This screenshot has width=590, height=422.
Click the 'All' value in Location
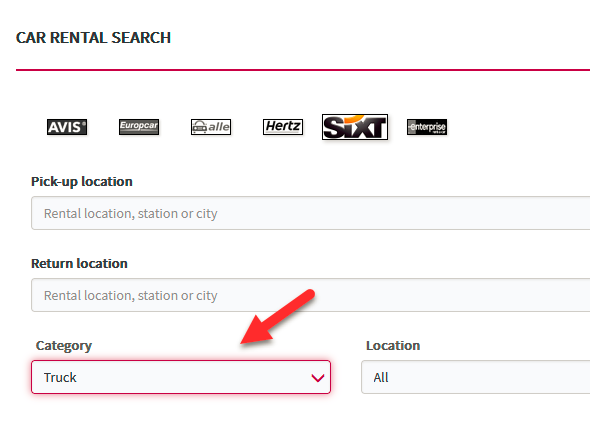pyautogui.click(x=381, y=377)
